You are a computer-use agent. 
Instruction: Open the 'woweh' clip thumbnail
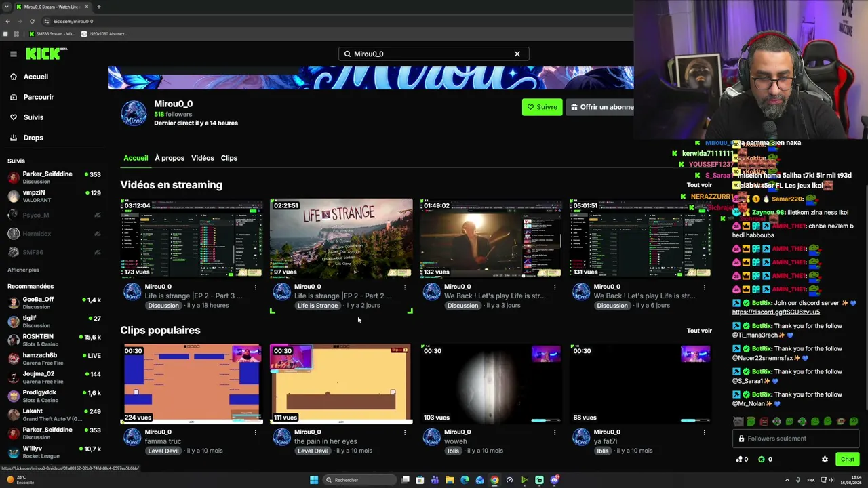pyautogui.click(x=491, y=384)
